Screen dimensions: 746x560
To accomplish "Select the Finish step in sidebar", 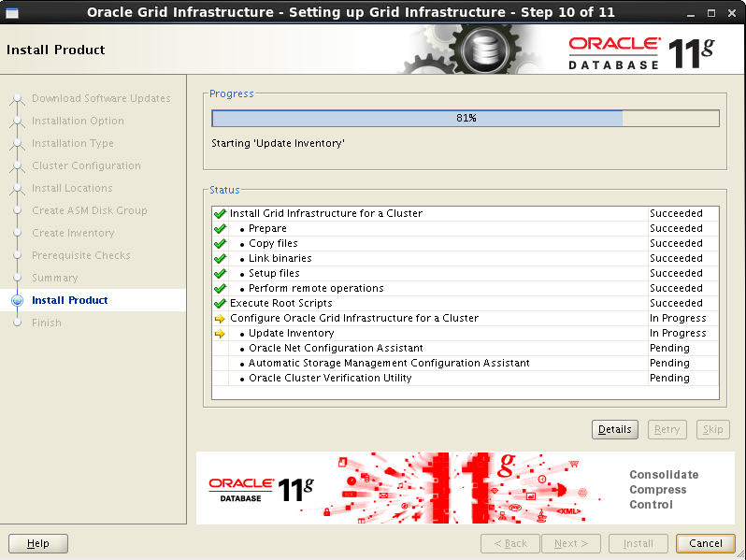I will 46,323.
